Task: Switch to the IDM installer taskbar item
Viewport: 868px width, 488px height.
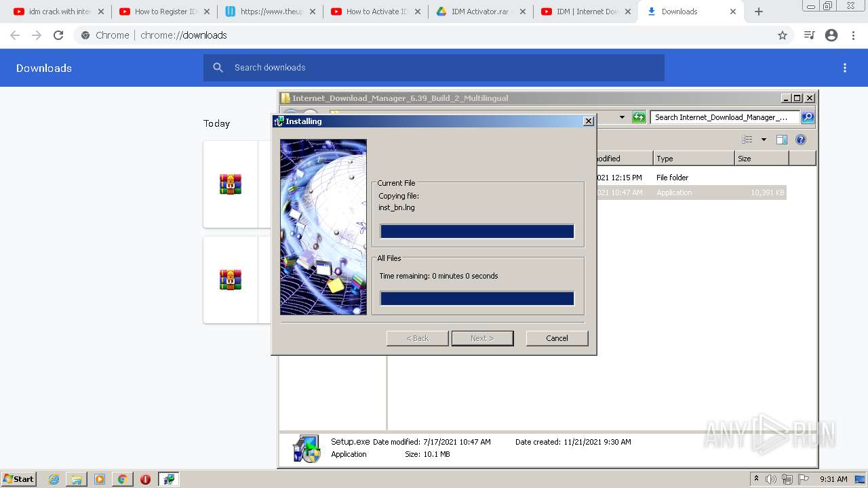Action: [168, 479]
